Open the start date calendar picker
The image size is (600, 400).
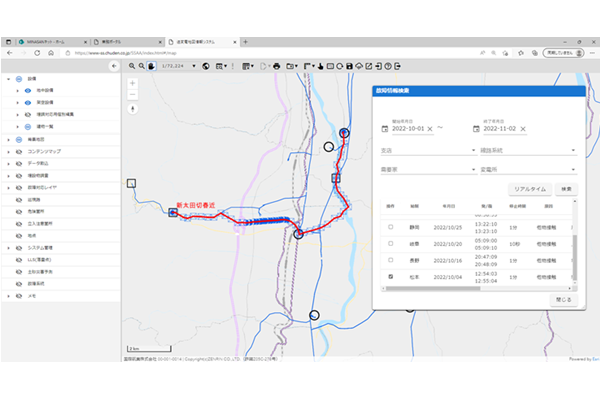tap(385, 128)
